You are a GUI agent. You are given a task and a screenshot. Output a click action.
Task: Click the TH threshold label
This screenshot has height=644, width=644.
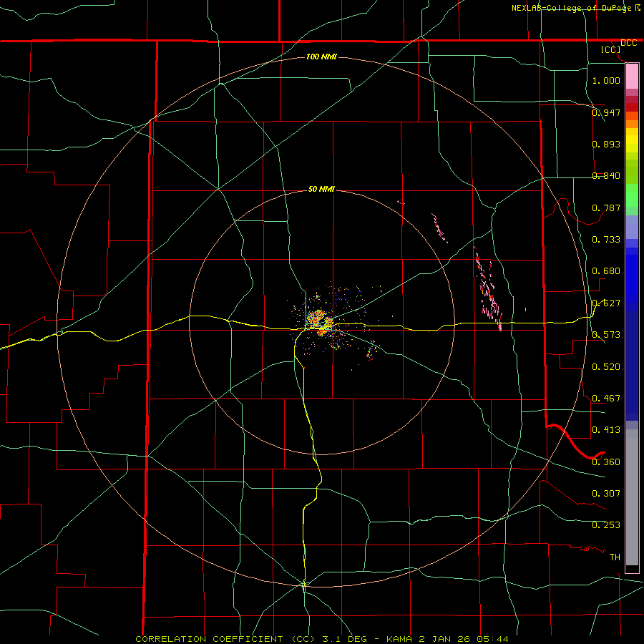(x=615, y=557)
